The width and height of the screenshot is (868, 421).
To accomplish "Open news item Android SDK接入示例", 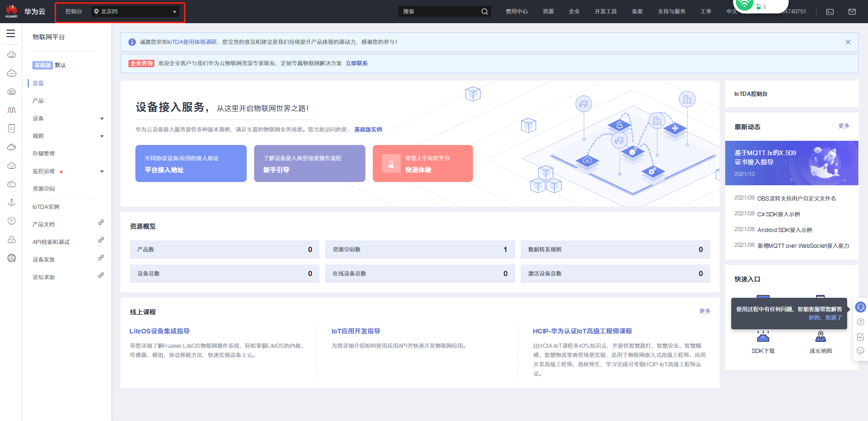I will click(785, 230).
